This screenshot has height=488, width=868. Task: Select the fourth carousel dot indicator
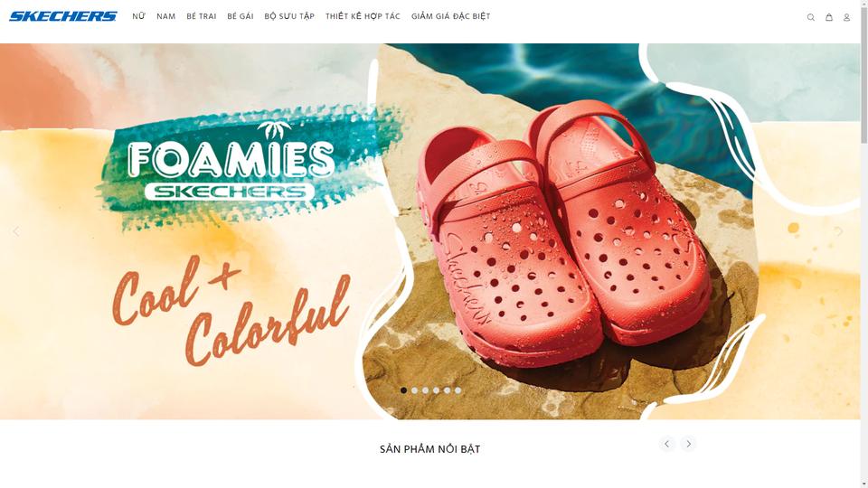coord(436,390)
